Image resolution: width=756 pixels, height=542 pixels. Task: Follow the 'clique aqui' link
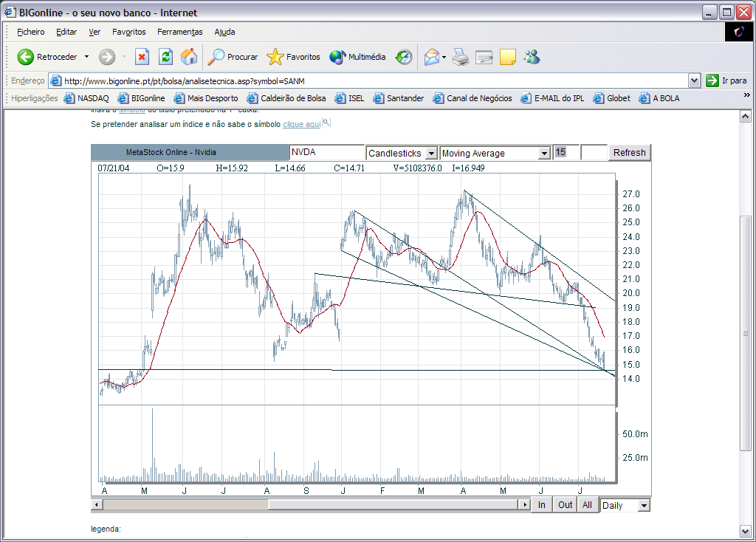301,124
